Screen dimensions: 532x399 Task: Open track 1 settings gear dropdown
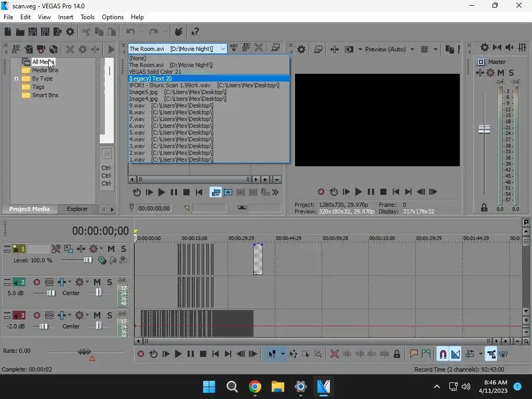tap(101, 249)
